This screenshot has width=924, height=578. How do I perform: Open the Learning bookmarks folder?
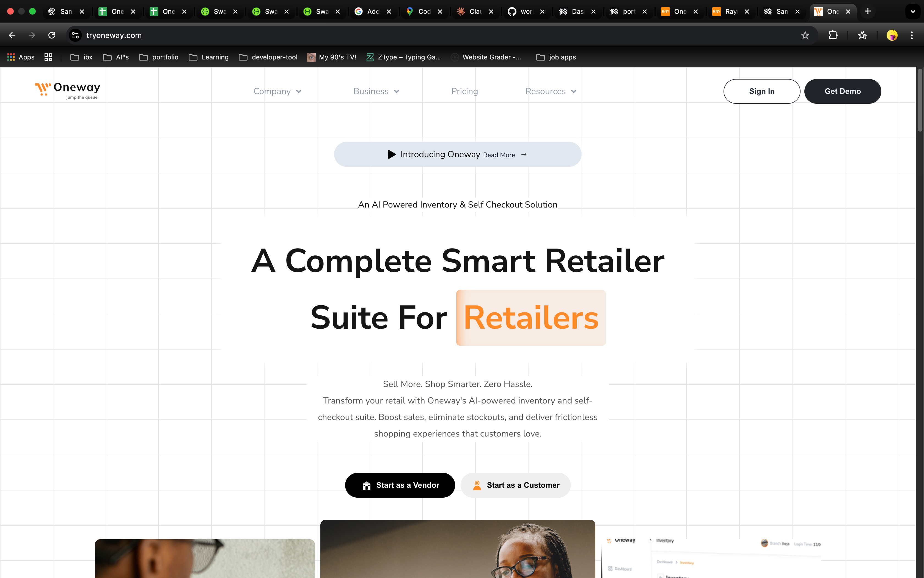point(208,57)
